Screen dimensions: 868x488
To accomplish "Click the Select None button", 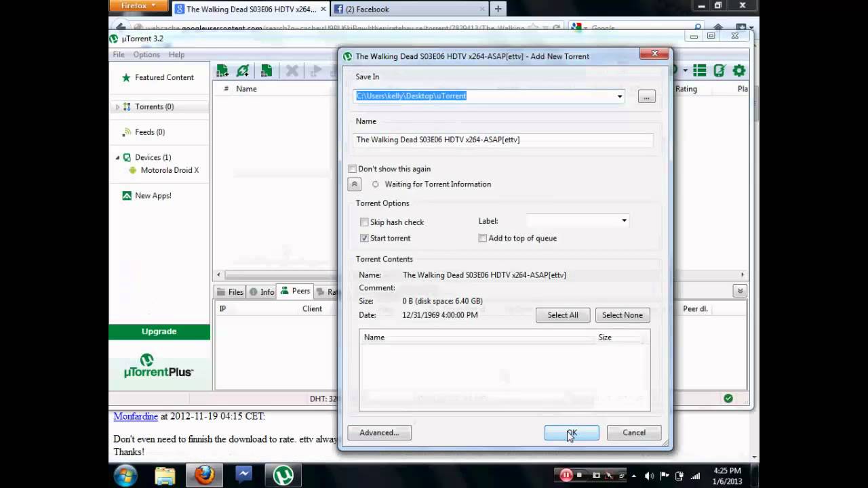I will 623,314.
